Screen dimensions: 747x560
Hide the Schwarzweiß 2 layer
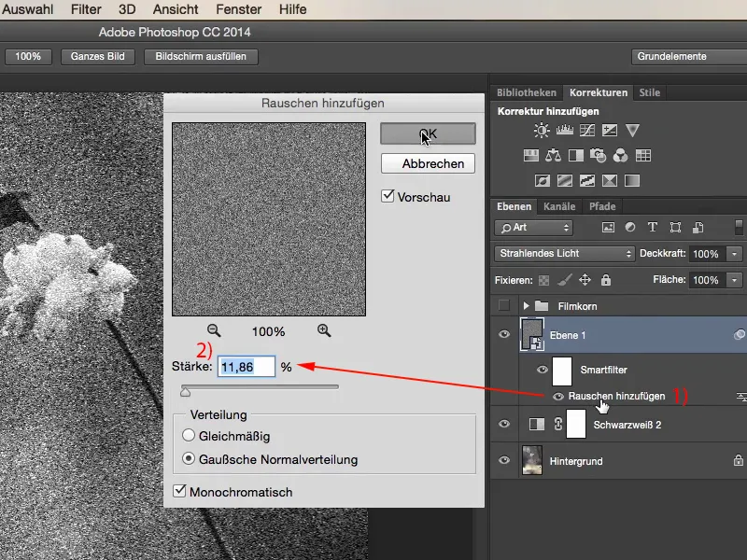(x=504, y=424)
